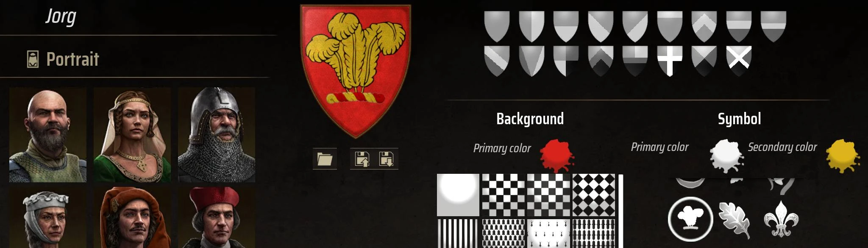Open the yellow symbol secondary color
Screen dimensions: 868x248
(843, 156)
